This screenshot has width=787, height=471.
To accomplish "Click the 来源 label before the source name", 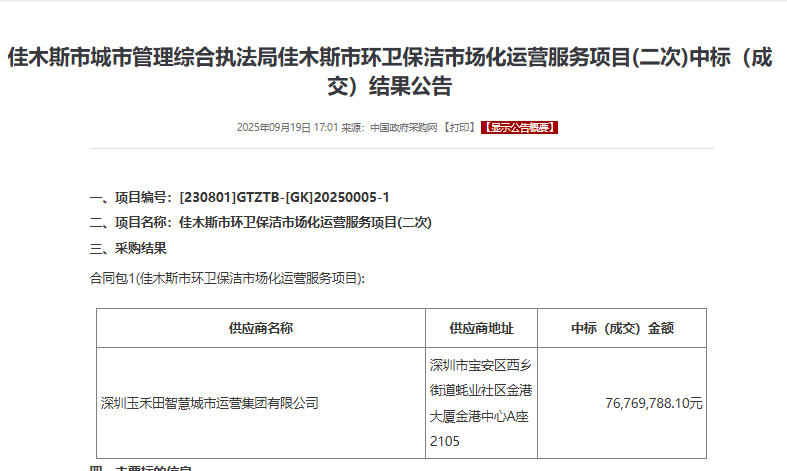I will (353, 128).
